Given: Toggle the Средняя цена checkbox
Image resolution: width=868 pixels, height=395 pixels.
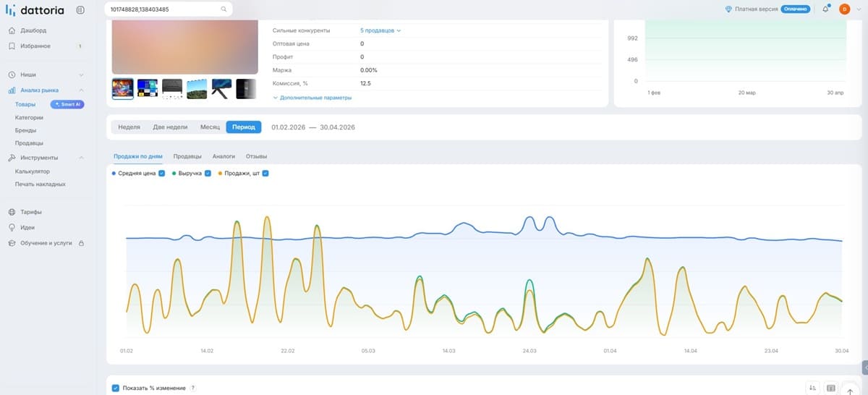Looking at the screenshot, I should tap(162, 174).
